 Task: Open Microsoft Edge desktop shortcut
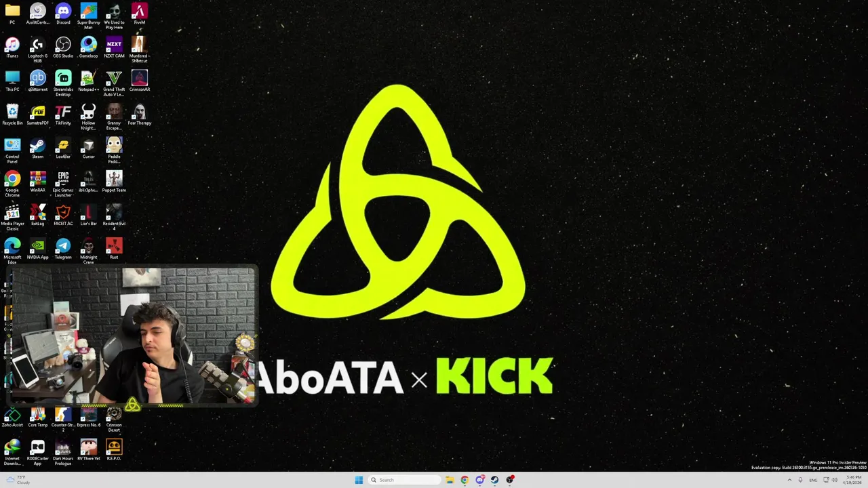coord(12,251)
